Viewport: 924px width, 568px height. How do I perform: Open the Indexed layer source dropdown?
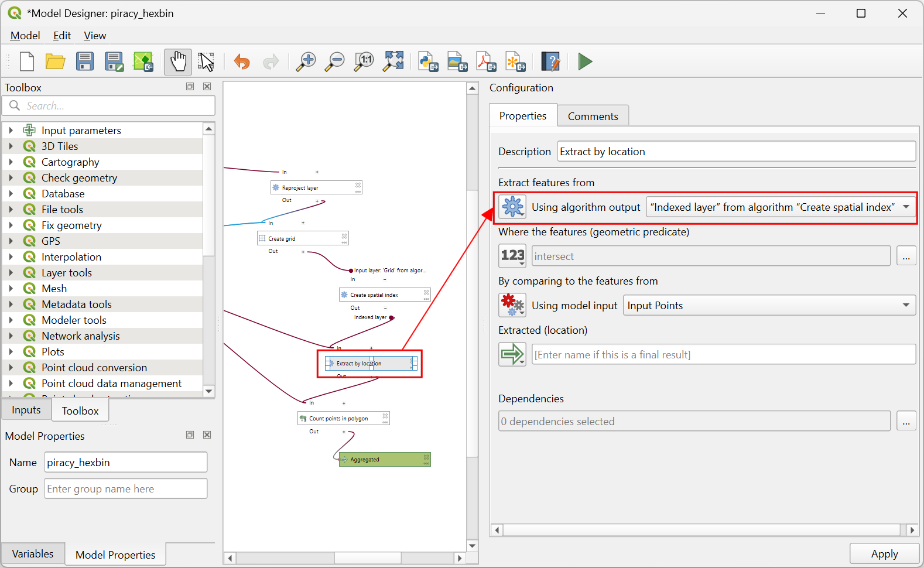click(x=781, y=207)
